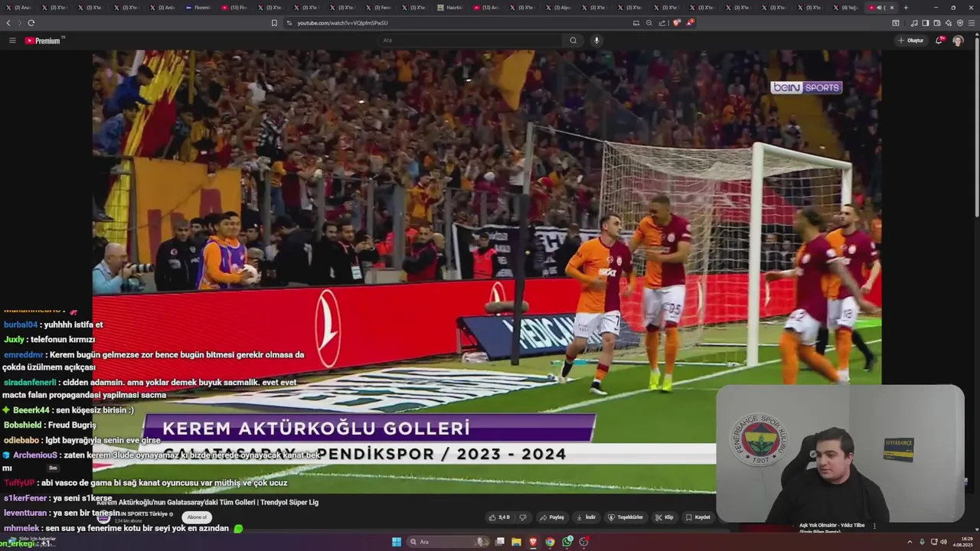
Task: Open the share icon in the address bar
Action: [x=662, y=23]
